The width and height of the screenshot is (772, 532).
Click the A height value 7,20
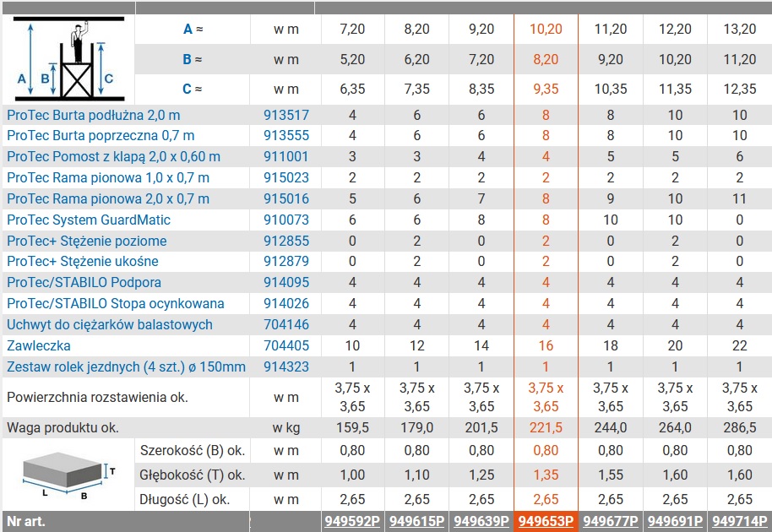click(352, 29)
